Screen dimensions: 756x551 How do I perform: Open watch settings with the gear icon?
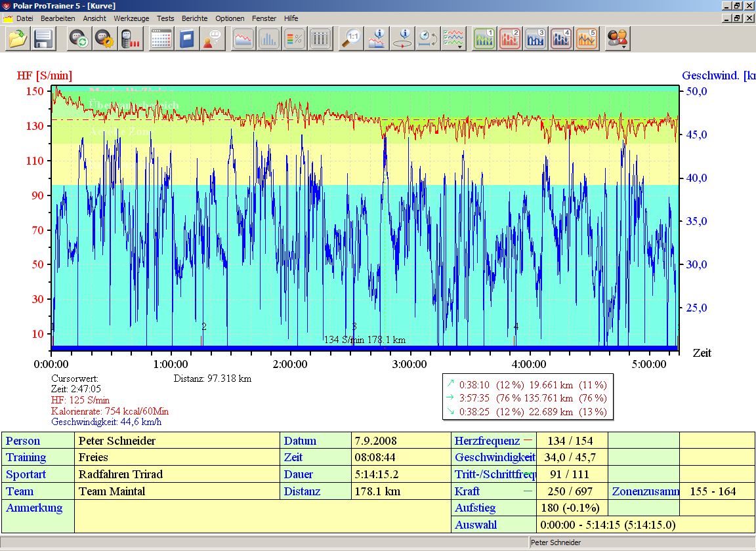click(x=105, y=39)
